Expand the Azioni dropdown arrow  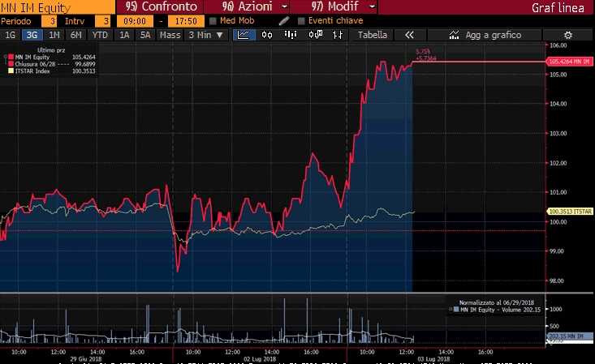pos(285,6)
